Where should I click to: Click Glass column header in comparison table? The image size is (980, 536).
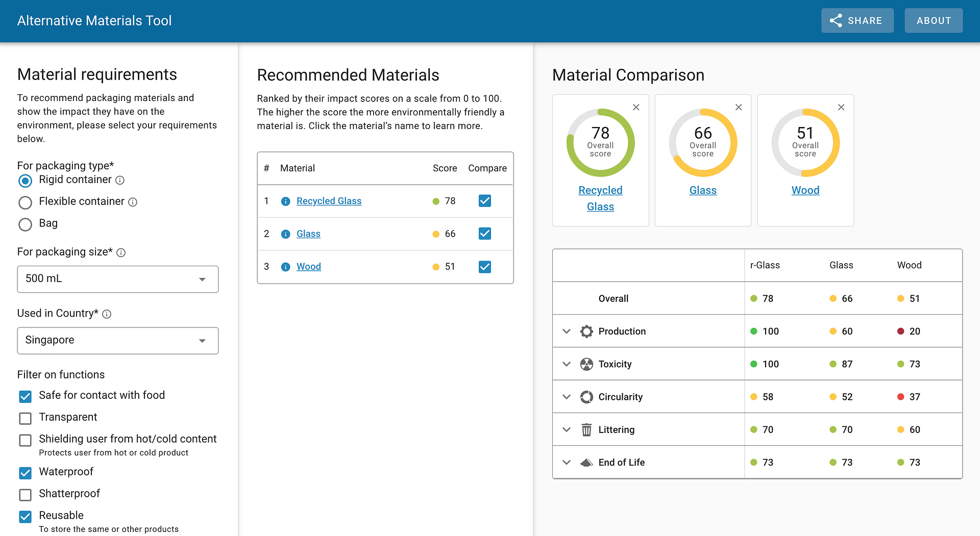click(x=841, y=265)
